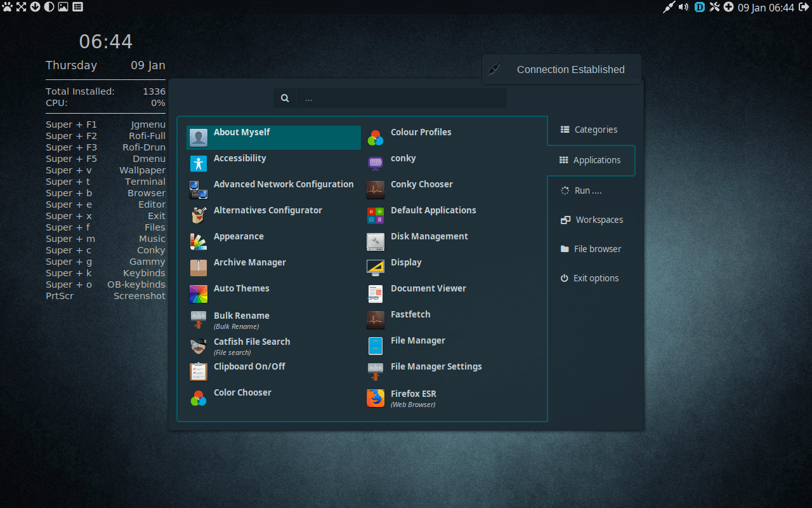Click the Advanced Network Configuration icon

199,189
